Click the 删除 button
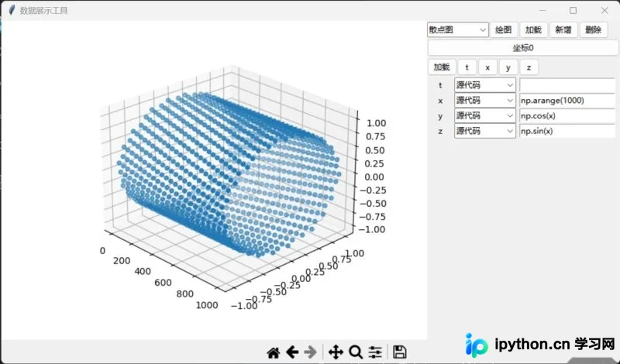 [593, 29]
